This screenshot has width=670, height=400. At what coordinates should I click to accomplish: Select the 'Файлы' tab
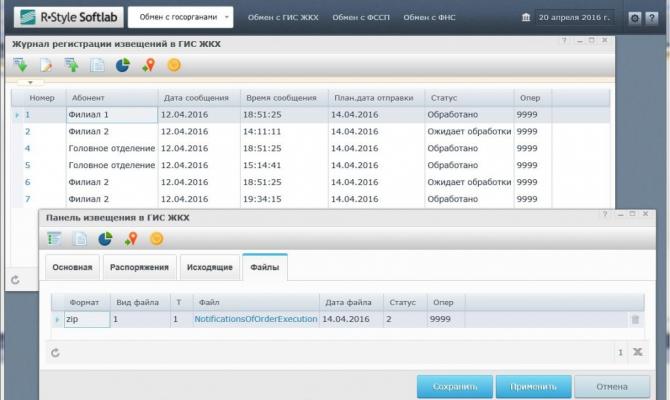pyautogui.click(x=264, y=267)
